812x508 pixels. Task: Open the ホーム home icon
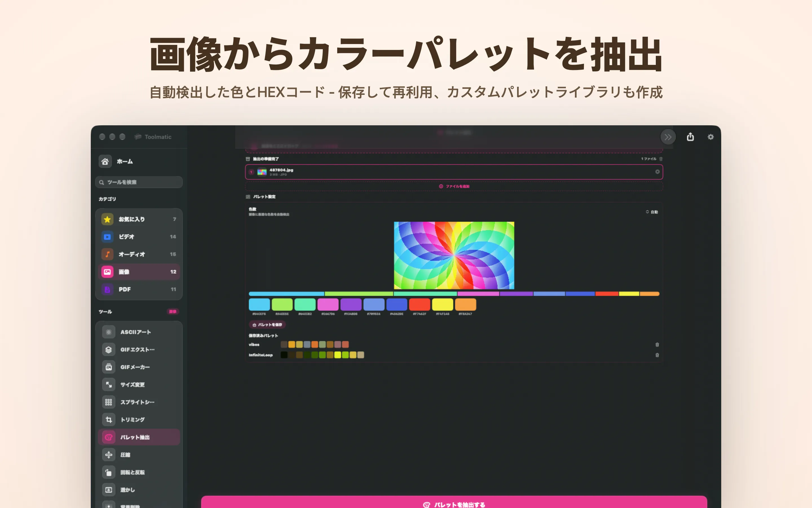tap(105, 162)
